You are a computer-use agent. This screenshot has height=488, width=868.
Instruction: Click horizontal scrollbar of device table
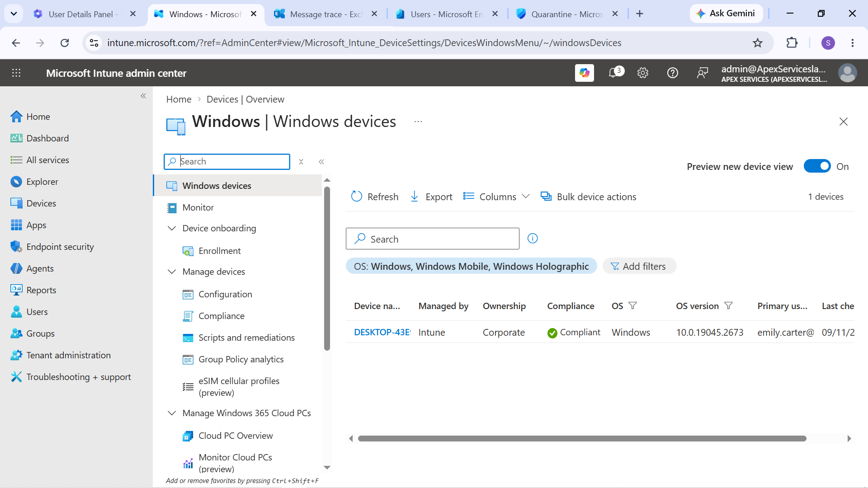[582, 438]
